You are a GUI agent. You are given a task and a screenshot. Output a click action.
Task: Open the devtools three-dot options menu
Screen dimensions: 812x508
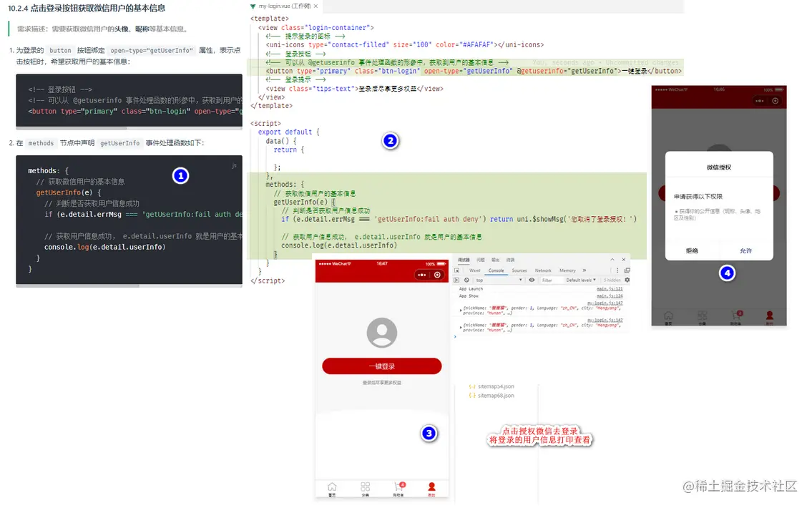[x=617, y=270]
